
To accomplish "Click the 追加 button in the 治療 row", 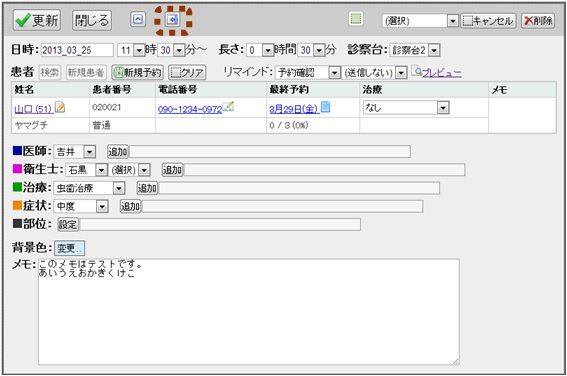I will pos(147,188).
